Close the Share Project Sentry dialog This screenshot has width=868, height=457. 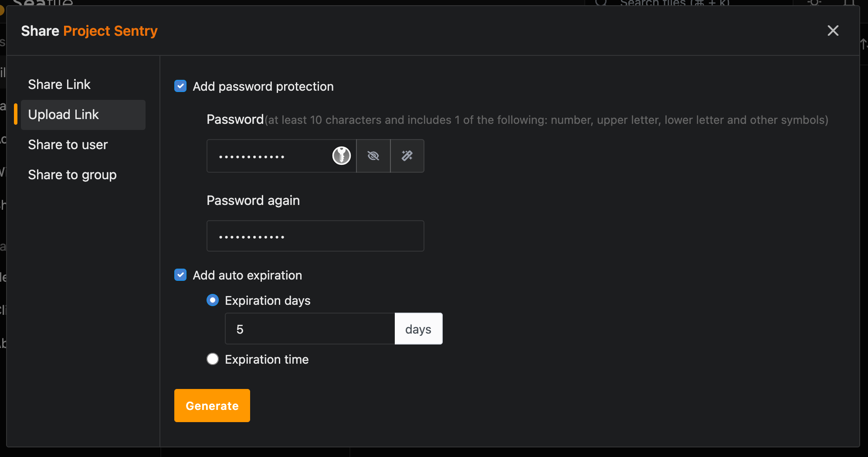tap(833, 31)
